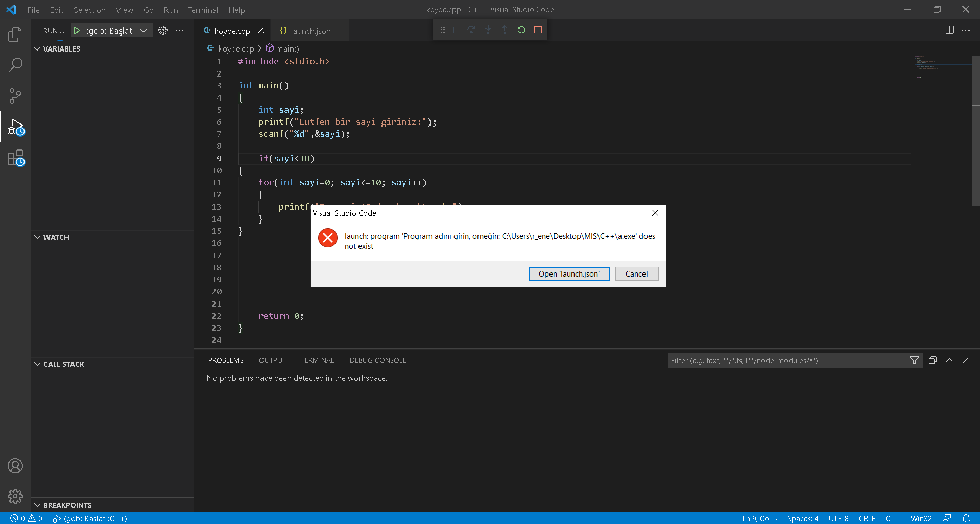Open the Help menu
This screenshot has width=980, height=524.
(x=236, y=10)
